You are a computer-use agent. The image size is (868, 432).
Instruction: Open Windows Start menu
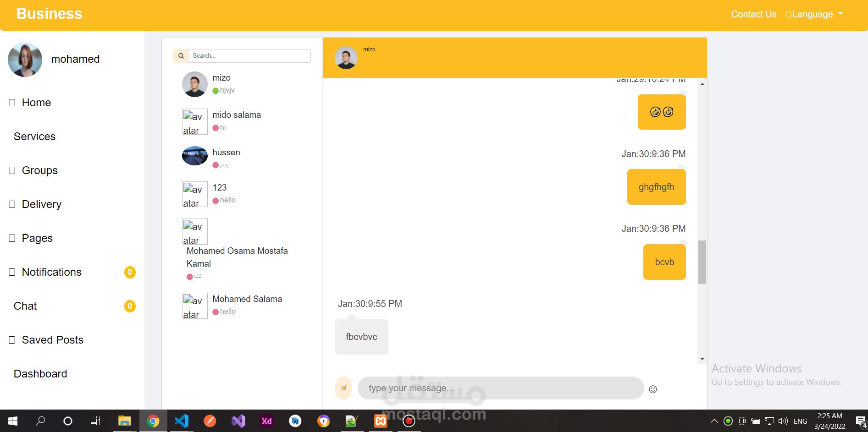(x=13, y=421)
